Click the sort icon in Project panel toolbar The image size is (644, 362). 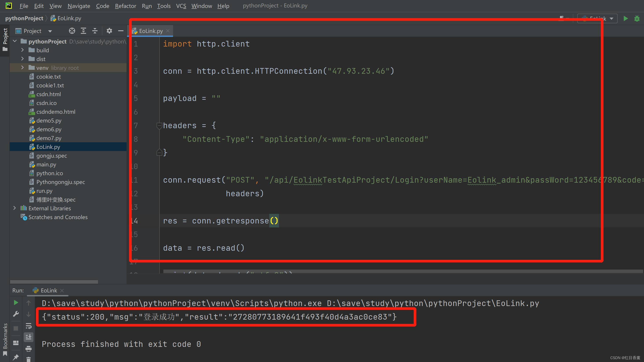pyautogui.click(x=84, y=31)
